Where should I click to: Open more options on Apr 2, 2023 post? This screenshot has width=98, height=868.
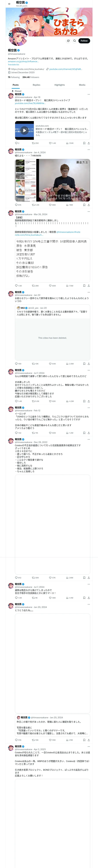click(89, 746)
